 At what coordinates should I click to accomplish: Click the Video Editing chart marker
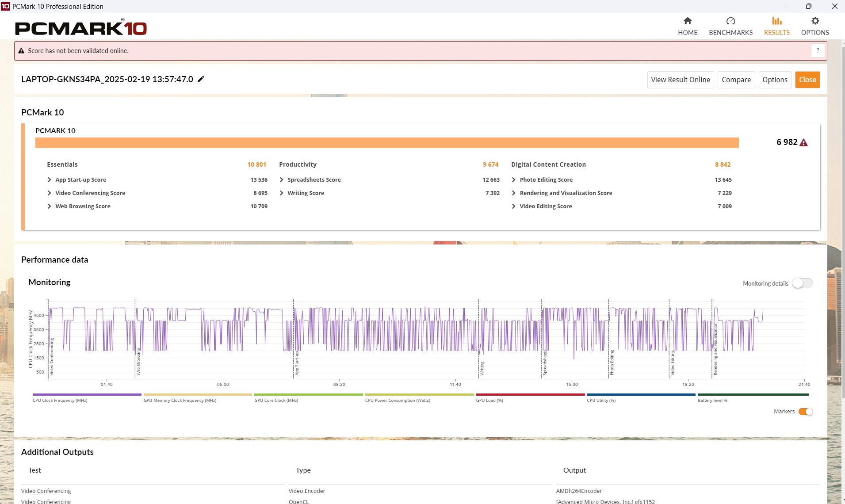(x=672, y=363)
